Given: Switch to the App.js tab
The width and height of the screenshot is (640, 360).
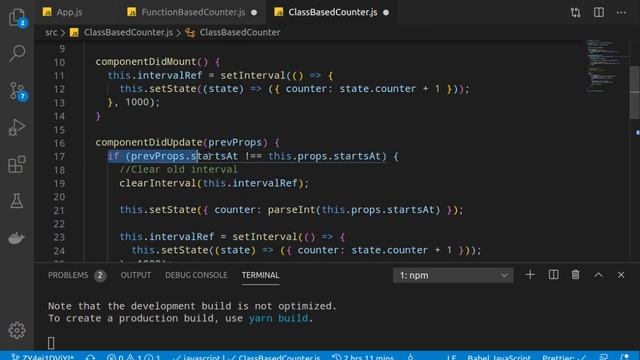Looking at the screenshot, I should [69, 12].
